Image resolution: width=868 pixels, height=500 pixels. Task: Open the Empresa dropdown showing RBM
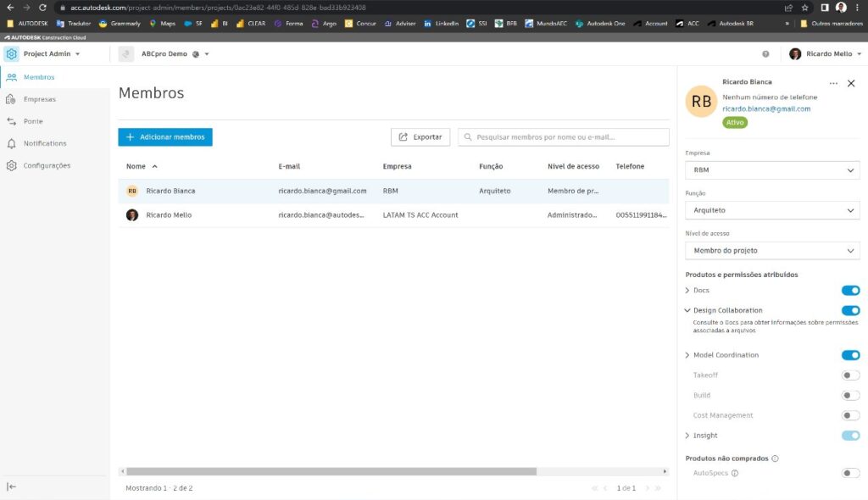point(772,170)
